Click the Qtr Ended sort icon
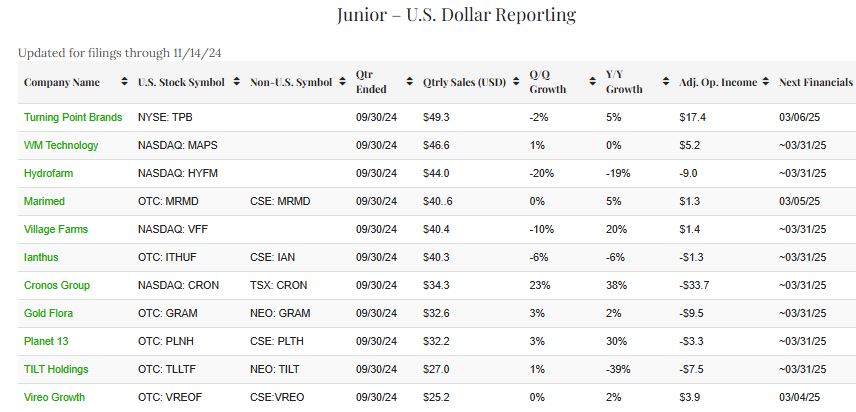This screenshot has width=856, height=412. point(410,81)
